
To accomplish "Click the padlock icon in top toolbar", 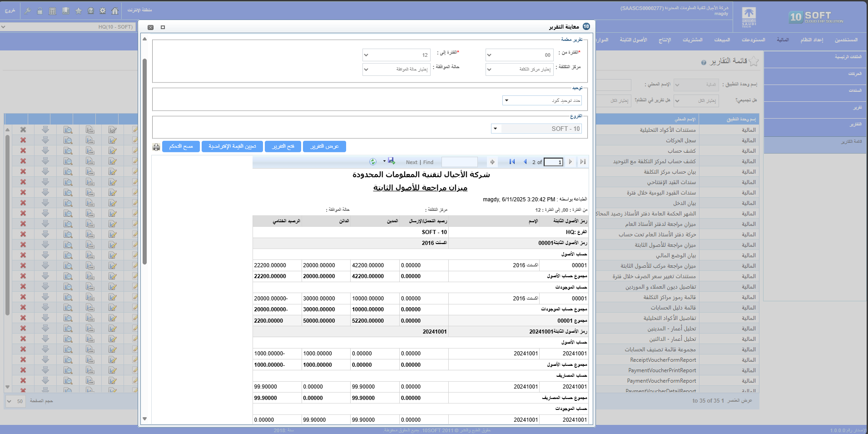I will pyautogui.click(x=40, y=11).
